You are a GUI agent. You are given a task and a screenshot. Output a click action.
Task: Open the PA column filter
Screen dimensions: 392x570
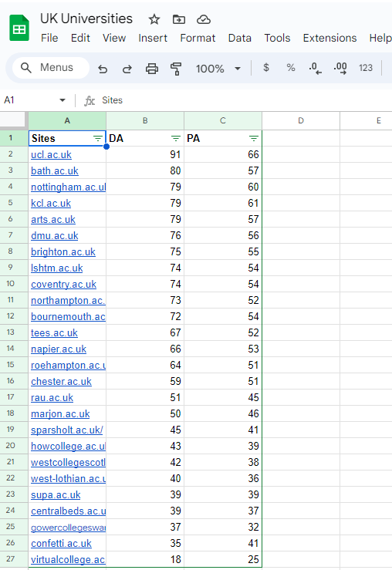point(253,139)
